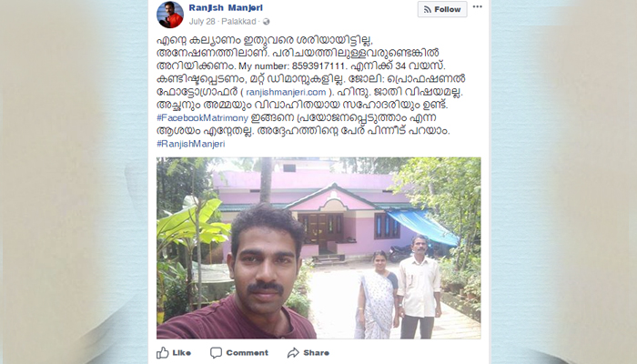Click the Follow button label
The width and height of the screenshot is (637, 364).
click(448, 9)
